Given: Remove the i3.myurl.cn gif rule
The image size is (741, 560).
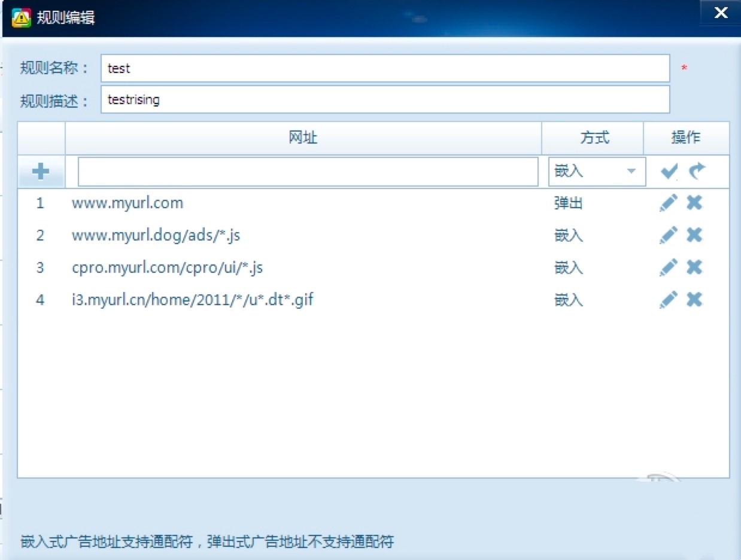Looking at the screenshot, I should pyautogui.click(x=694, y=300).
